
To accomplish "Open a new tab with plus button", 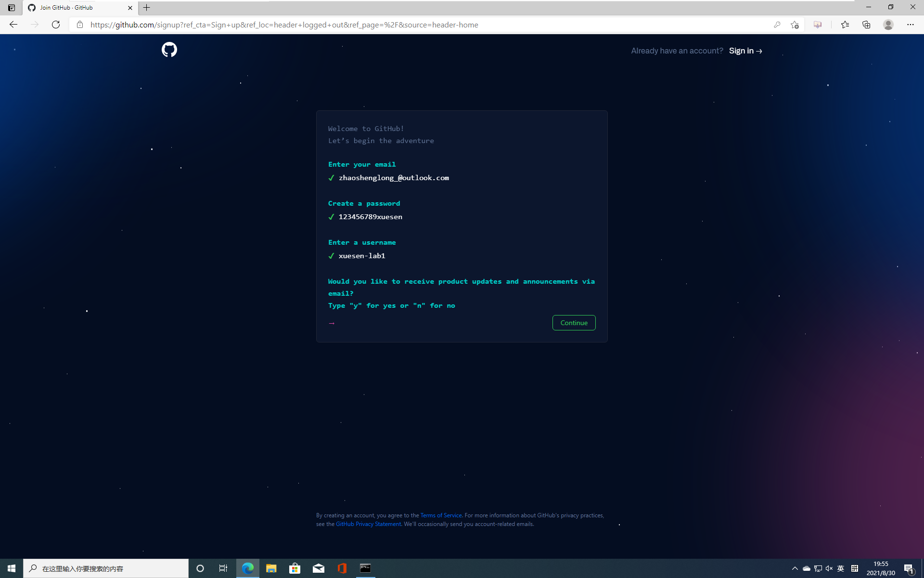I will [147, 8].
